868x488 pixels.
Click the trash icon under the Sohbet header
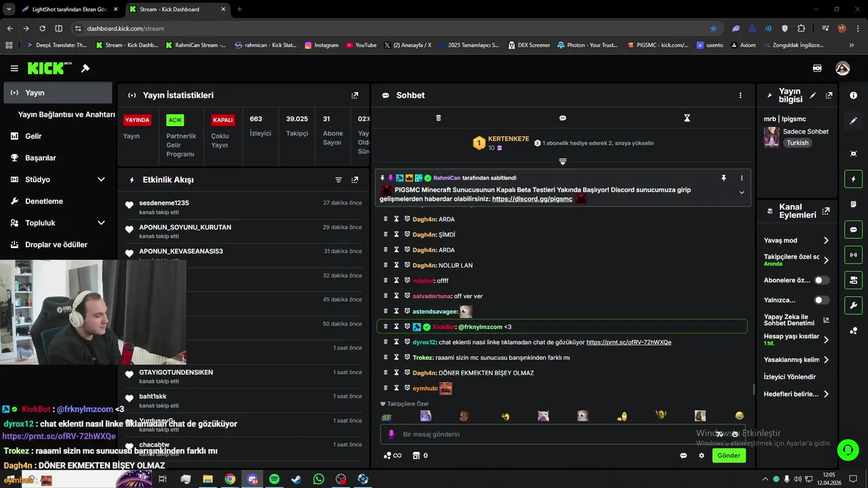438,118
